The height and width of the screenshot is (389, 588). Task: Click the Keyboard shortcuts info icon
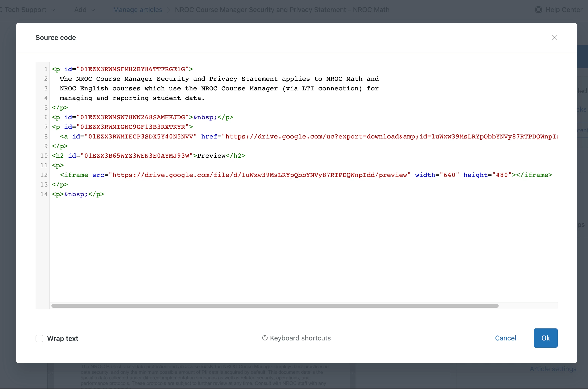[x=265, y=338]
